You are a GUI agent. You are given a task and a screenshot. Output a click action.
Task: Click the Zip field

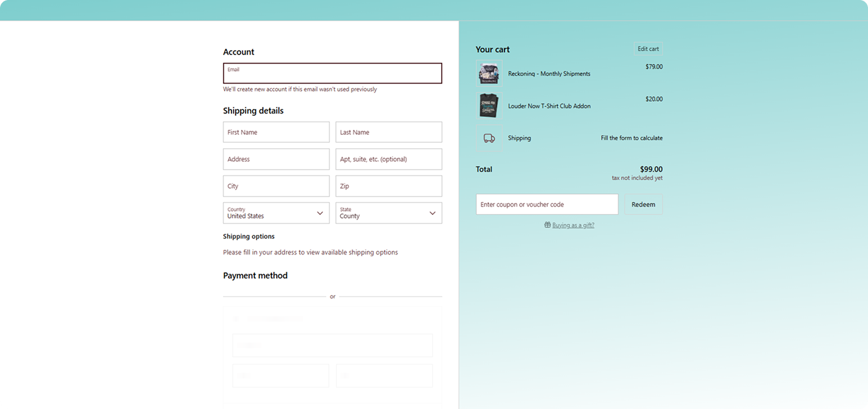[x=389, y=186]
